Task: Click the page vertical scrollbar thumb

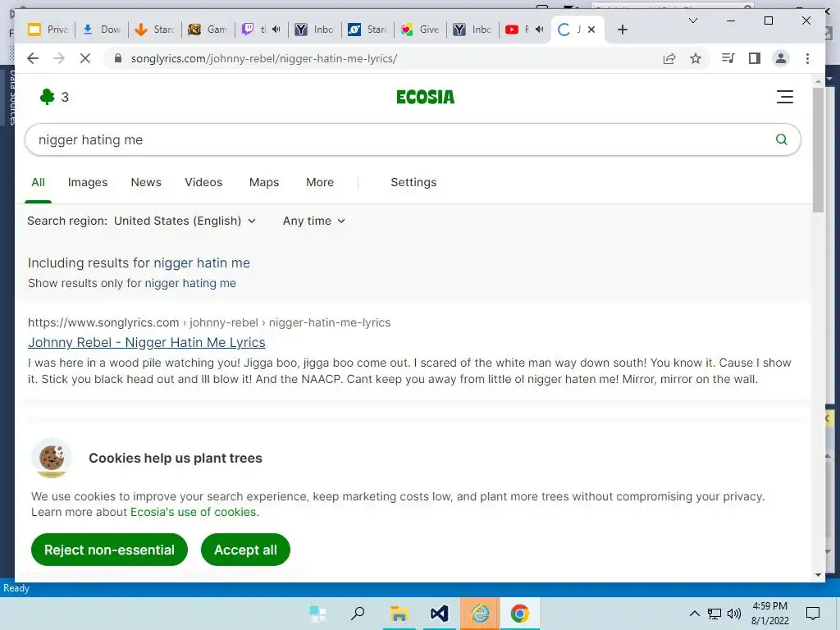Action: [818, 150]
